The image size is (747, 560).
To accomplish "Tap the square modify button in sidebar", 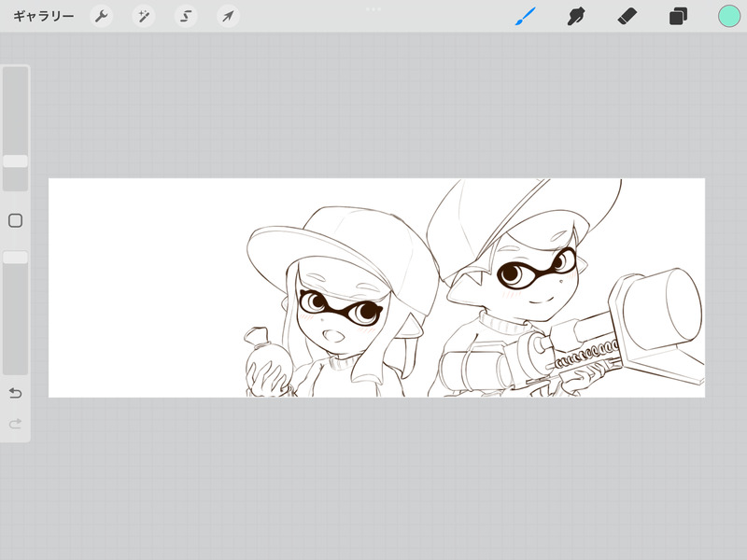I will [15, 220].
